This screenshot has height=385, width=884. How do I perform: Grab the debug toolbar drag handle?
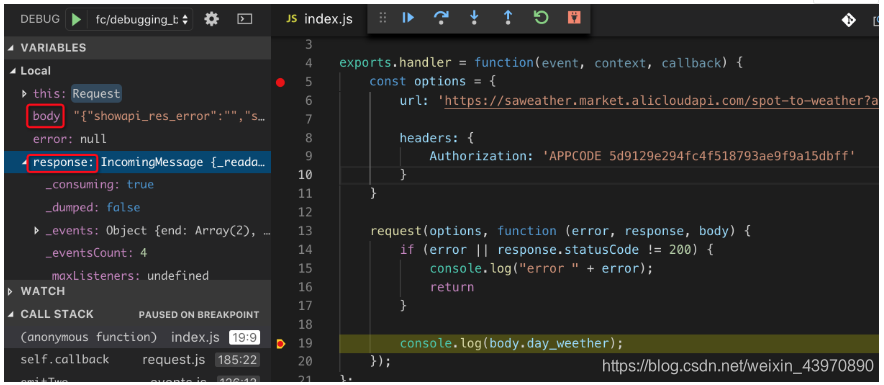click(383, 18)
